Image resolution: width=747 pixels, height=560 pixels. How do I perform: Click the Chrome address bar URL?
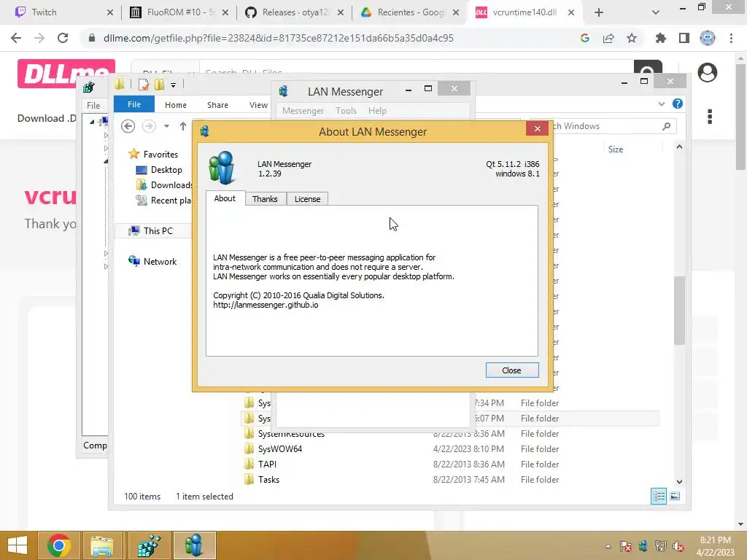pos(278,38)
